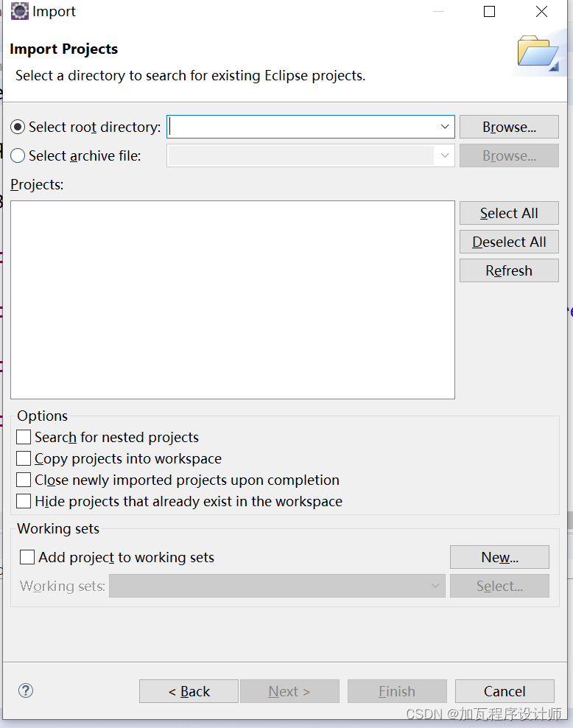Cancel the import dialog
Image resolution: width=573 pixels, height=728 pixels.
505,691
